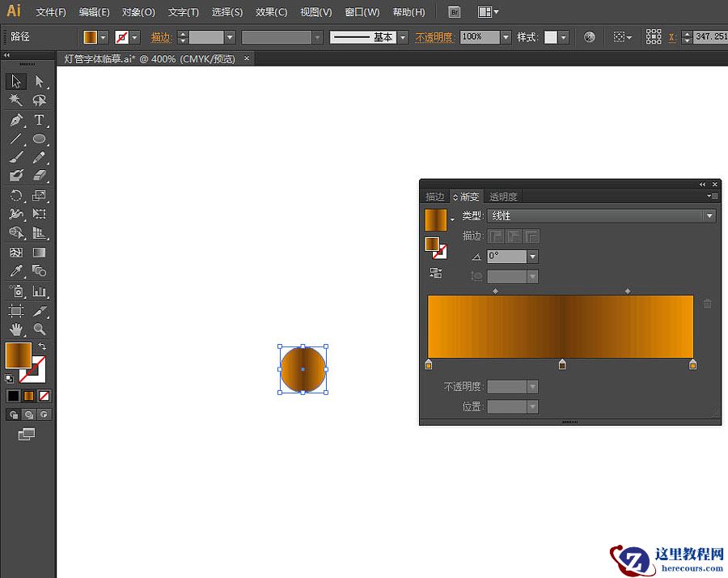728x578 pixels.
Task: Click the 描边 link in control bar
Action: [x=162, y=37]
